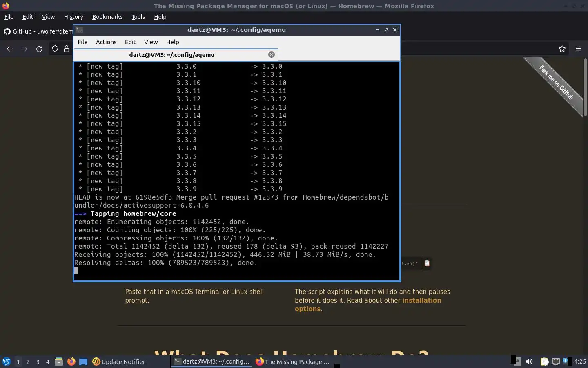The height and width of the screenshot is (368, 588).
Task: Switch to workspace 1
Action: click(18, 361)
